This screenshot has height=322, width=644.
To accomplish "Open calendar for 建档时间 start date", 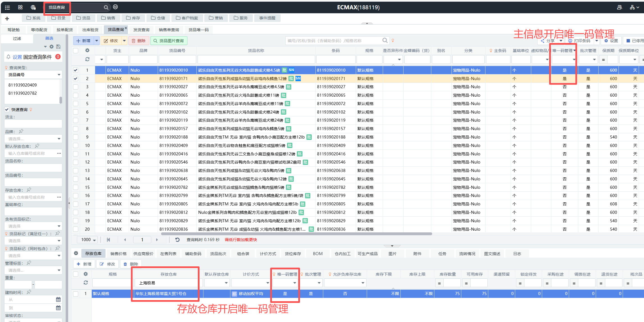I will (x=58, y=300).
